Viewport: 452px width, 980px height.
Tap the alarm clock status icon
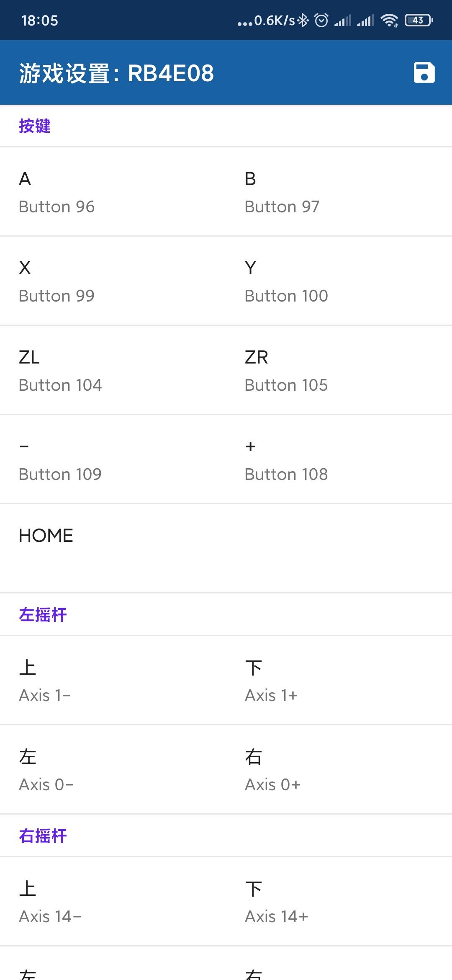pos(321,20)
